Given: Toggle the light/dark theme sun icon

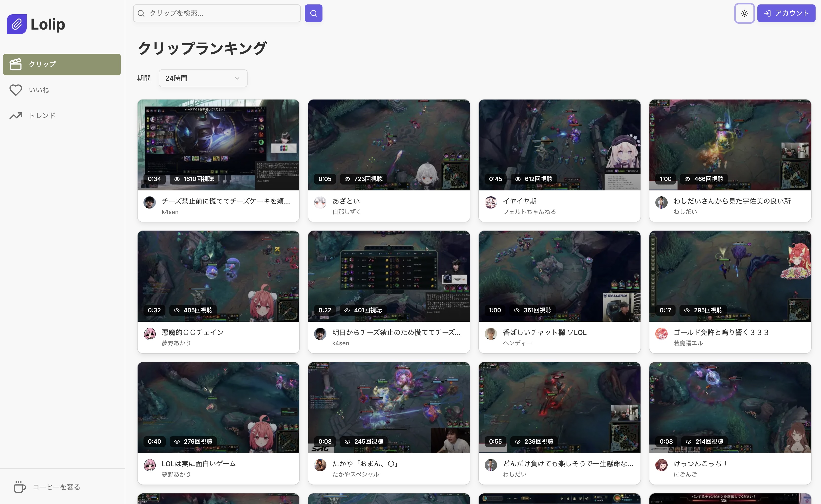Looking at the screenshot, I should (x=744, y=13).
